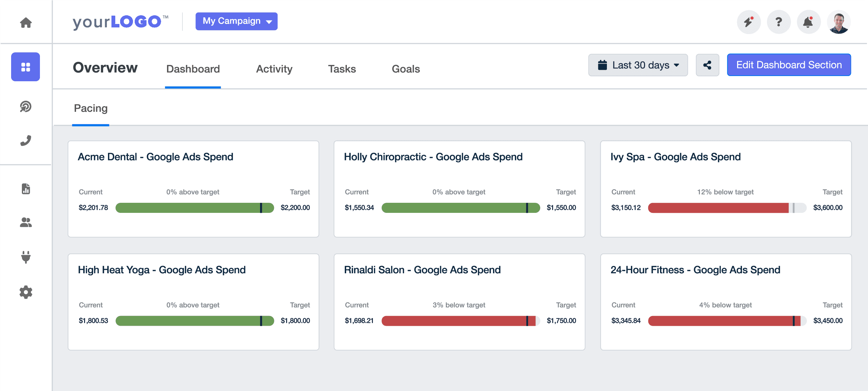The image size is (868, 391).
Task: Switch to the Activity tab
Action: (274, 69)
